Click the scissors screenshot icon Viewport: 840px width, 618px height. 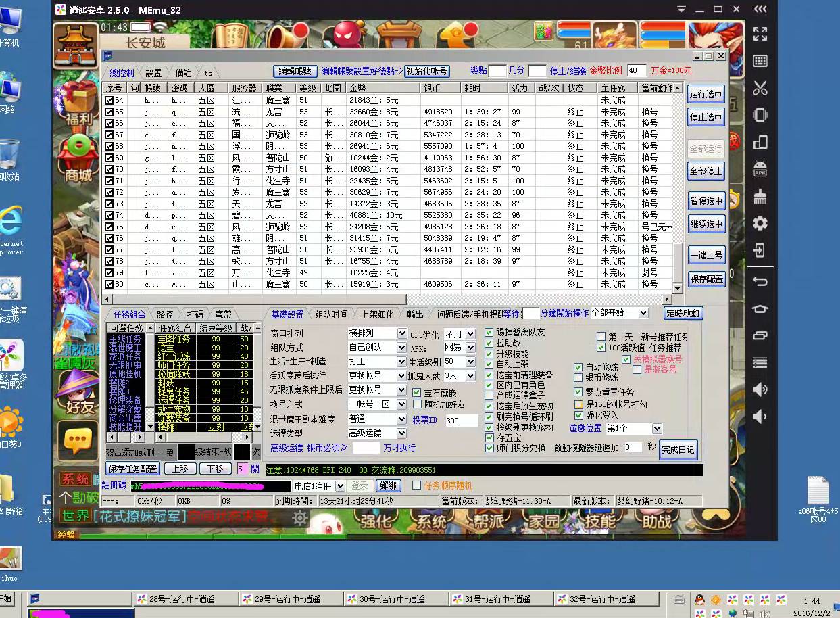pyautogui.click(x=760, y=88)
